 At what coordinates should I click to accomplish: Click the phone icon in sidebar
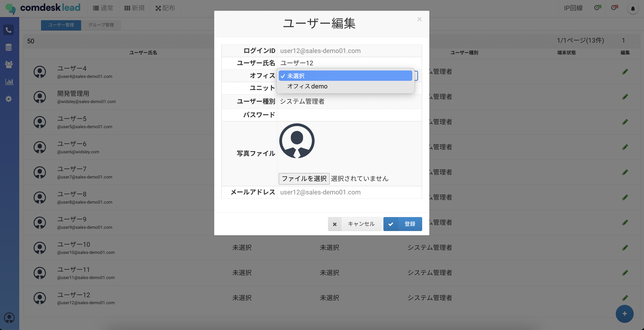(9, 30)
